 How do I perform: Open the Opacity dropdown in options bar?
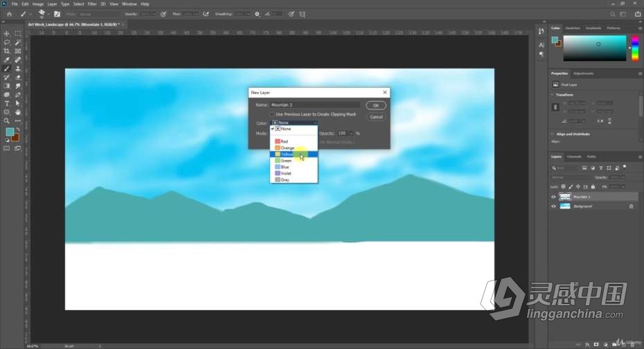[x=154, y=14]
